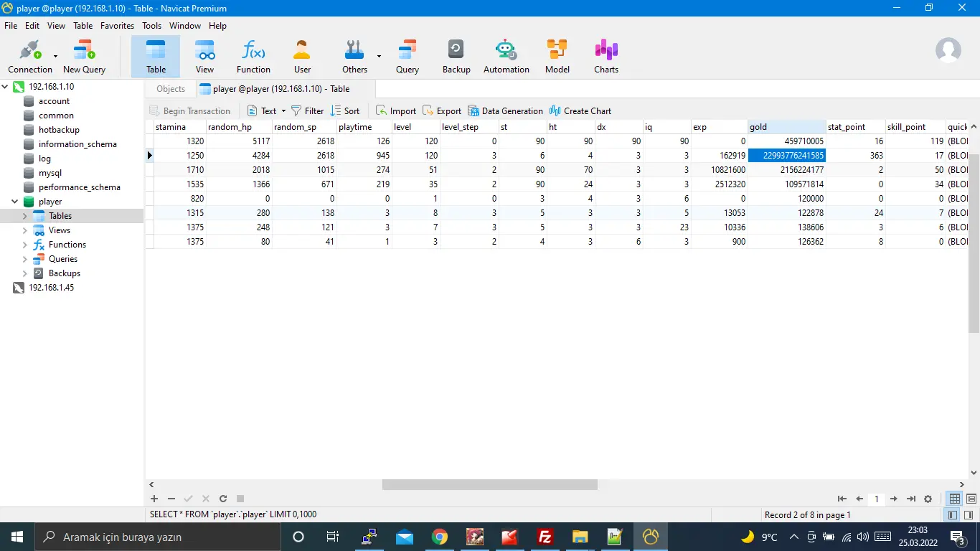Open the Favorites menu
Viewport: 980px width, 551px height.
(x=117, y=25)
